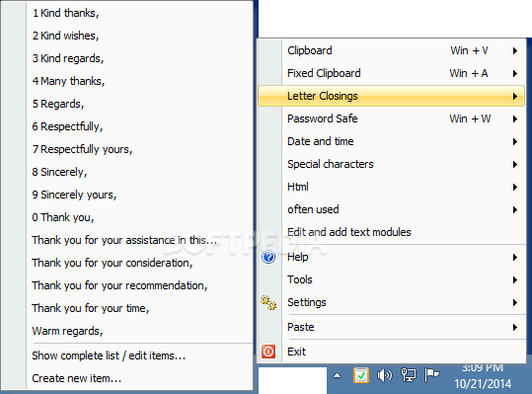532x394 pixels.
Task: Select 'Warm regards,' closing
Action: [127, 331]
